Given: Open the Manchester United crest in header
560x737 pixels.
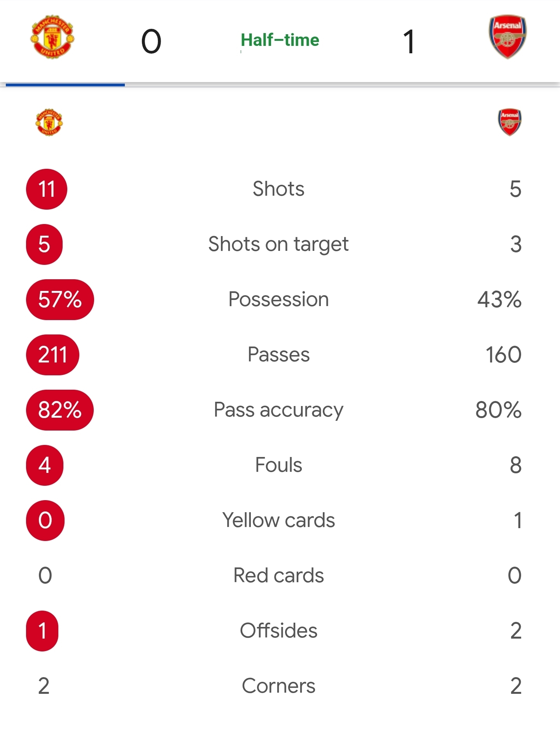Looking at the screenshot, I should [x=52, y=37].
